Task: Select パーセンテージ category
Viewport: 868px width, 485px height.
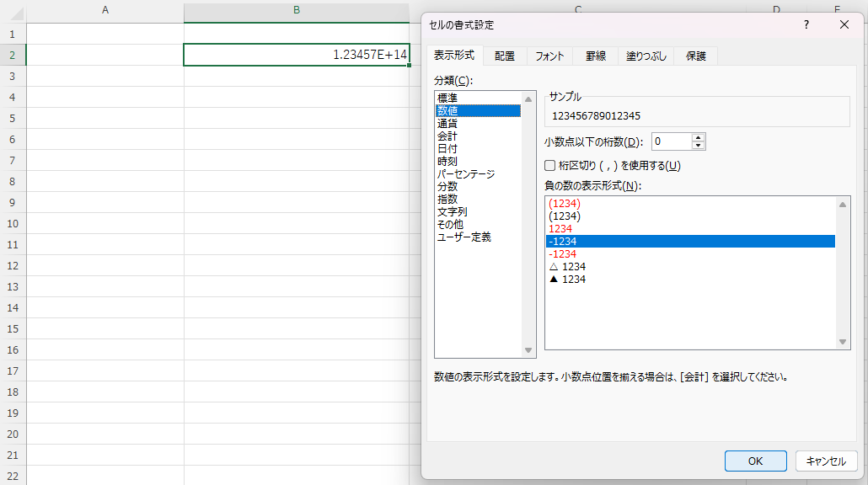Action: pyautogui.click(x=478, y=174)
